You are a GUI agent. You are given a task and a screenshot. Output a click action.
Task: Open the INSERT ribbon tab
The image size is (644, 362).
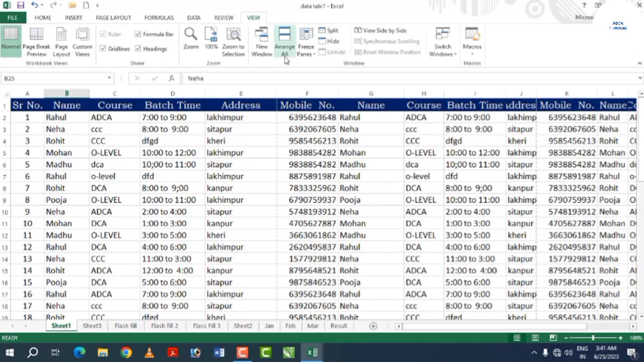73,18
